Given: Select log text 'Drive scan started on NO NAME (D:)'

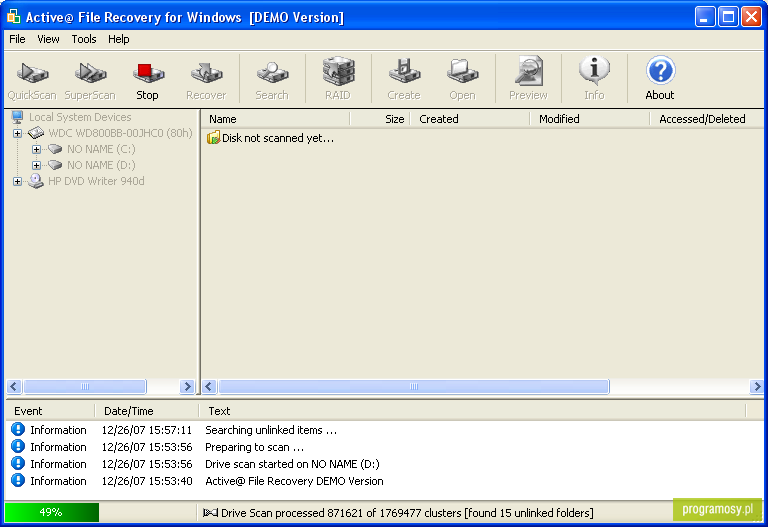Looking at the screenshot, I should click(292, 464).
